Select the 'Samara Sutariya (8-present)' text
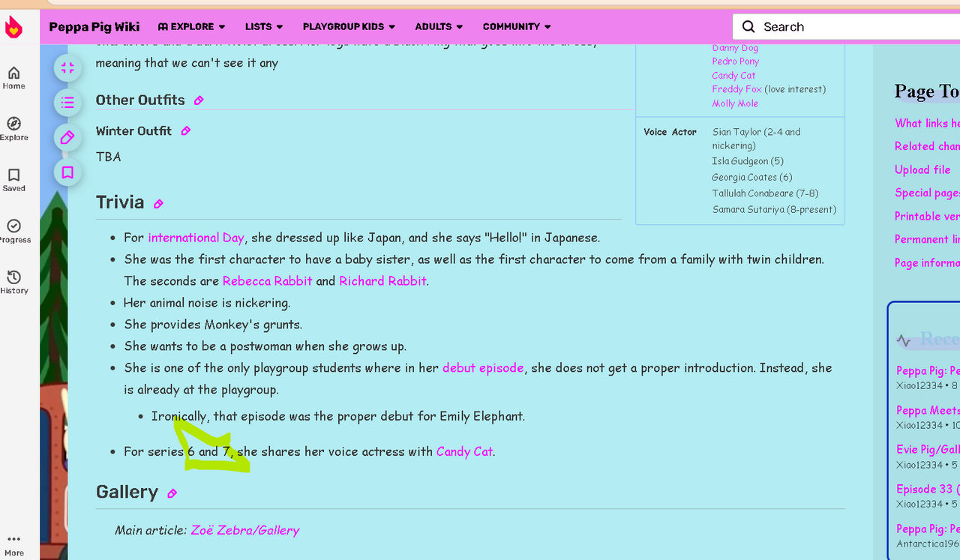 pos(774,209)
